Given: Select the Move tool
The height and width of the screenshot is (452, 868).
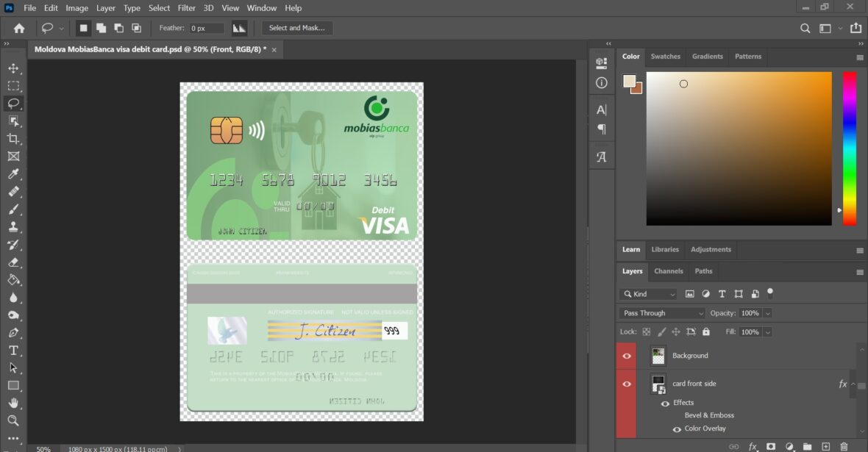Looking at the screenshot, I should click(x=13, y=68).
